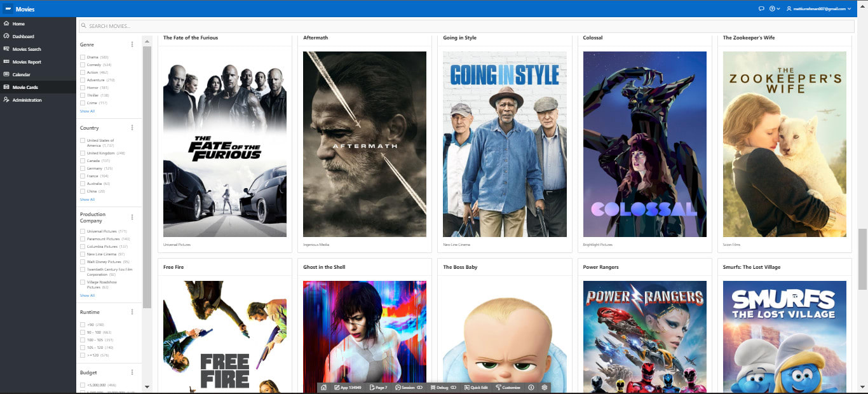Click Show All under Production Company
The height and width of the screenshot is (394, 868).
coord(87,295)
